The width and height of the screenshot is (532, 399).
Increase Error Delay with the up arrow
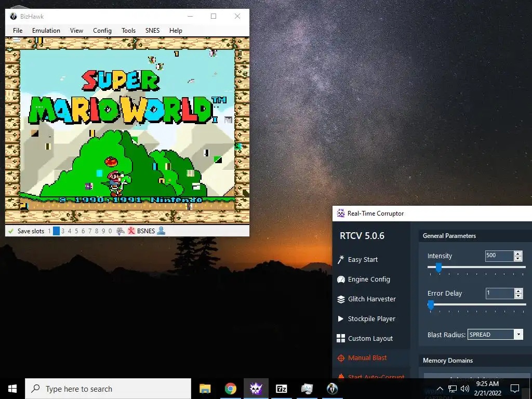pos(518,291)
